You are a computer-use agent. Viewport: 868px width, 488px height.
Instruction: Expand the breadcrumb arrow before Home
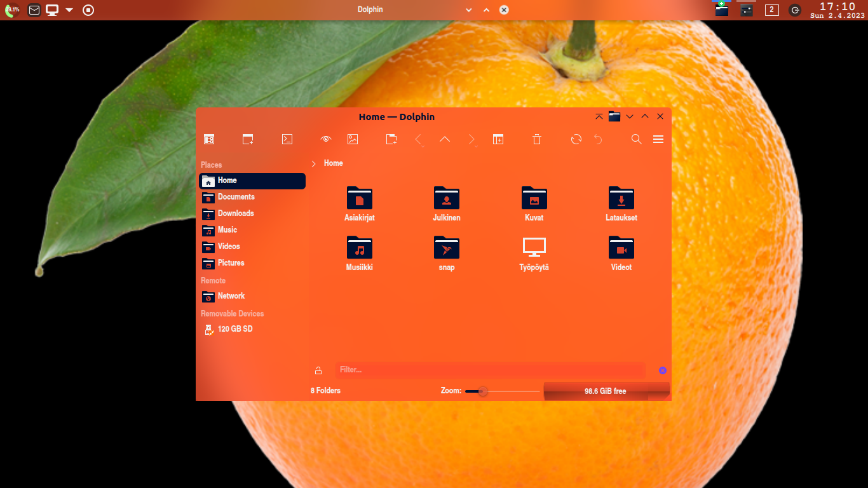tap(314, 164)
